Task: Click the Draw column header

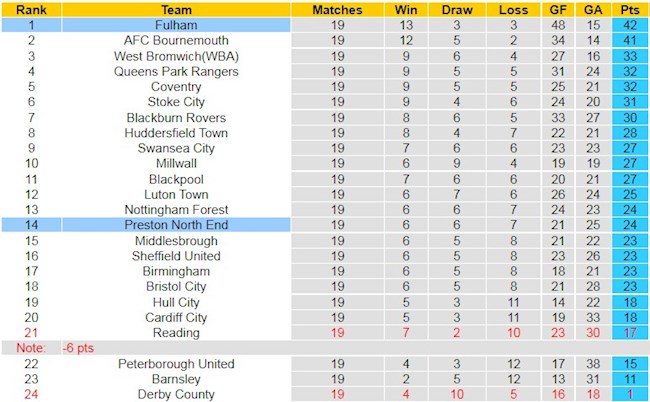Action: tap(456, 9)
